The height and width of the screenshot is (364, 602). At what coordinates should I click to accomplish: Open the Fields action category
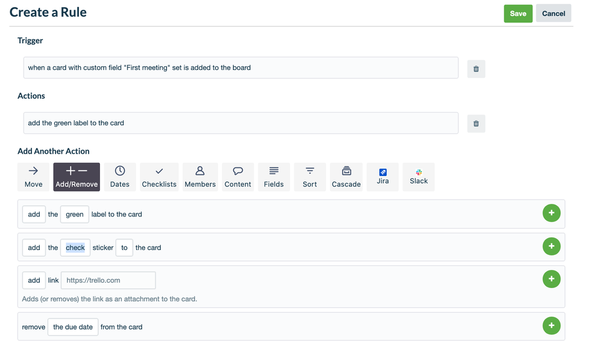click(x=274, y=177)
